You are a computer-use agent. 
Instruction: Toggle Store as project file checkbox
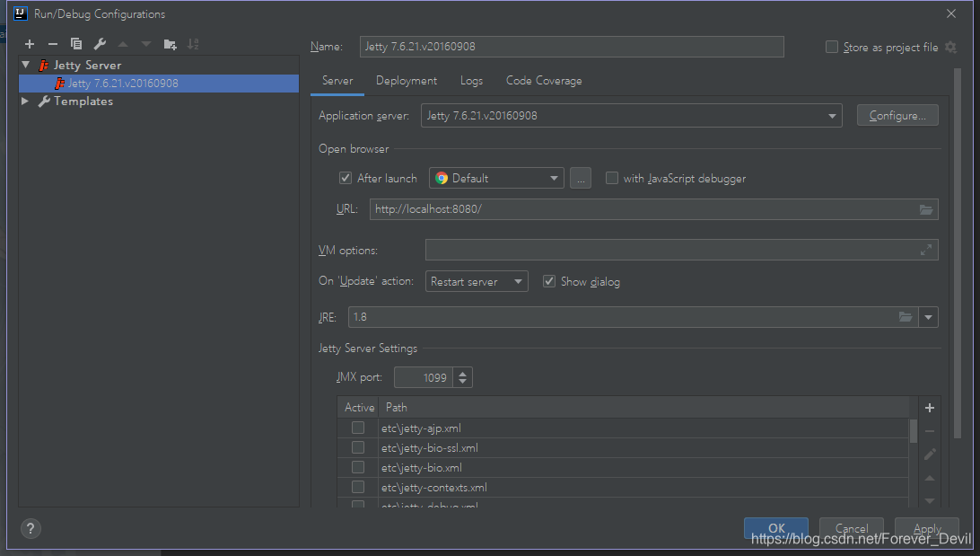(x=831, y=47)
